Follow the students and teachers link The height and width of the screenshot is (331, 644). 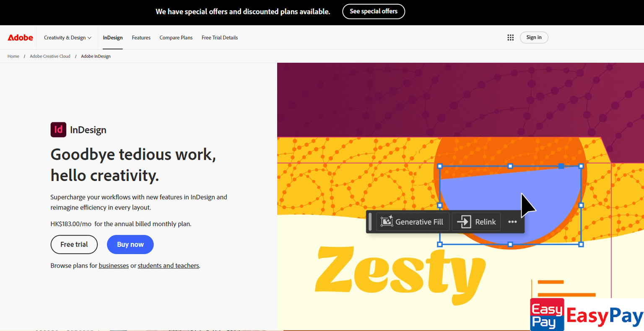[168, 266]
